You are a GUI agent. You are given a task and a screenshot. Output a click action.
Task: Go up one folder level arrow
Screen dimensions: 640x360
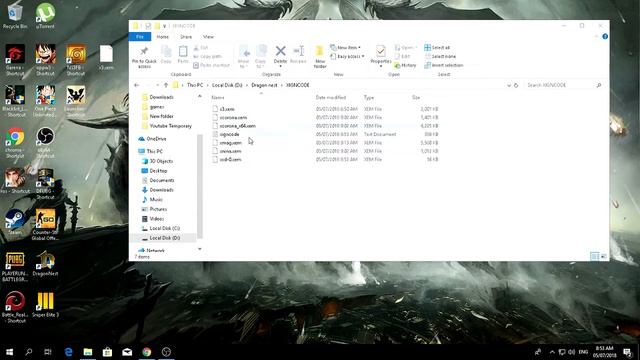click(x=166, y=85)
